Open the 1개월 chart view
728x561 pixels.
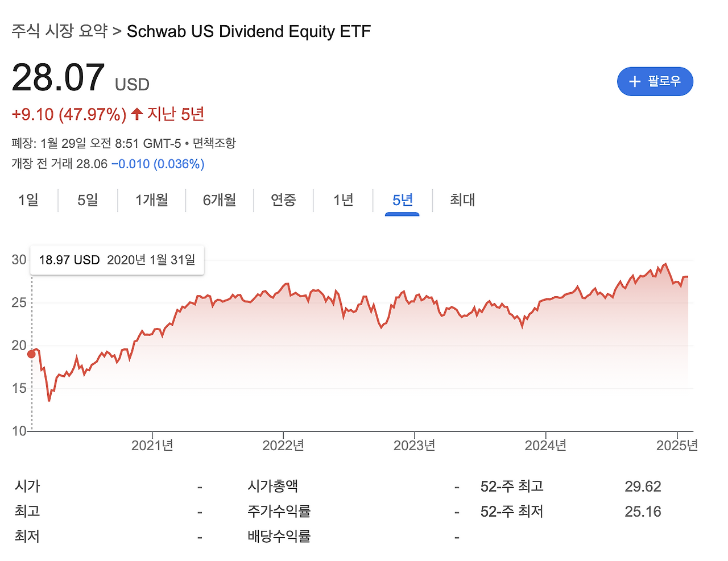point(151,200)
